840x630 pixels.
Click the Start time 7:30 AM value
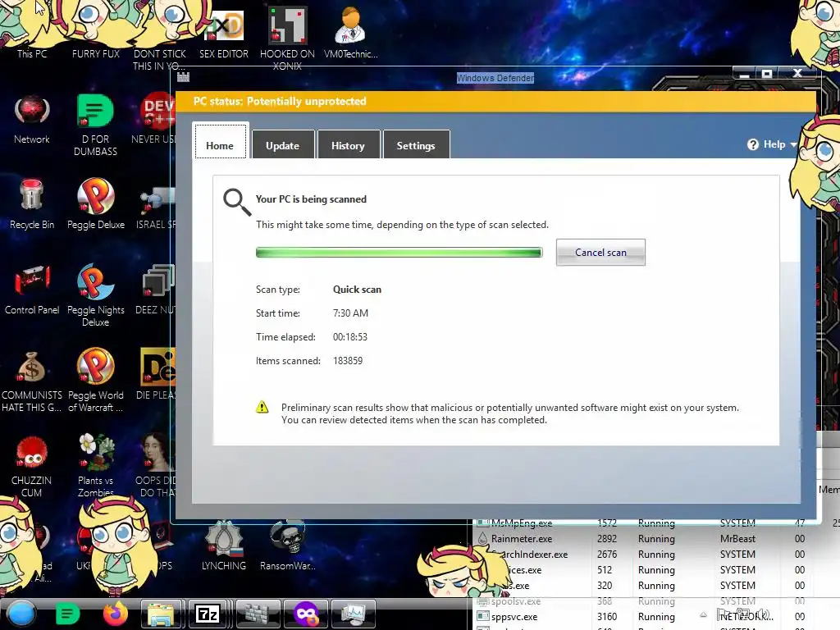pos(350,313)
